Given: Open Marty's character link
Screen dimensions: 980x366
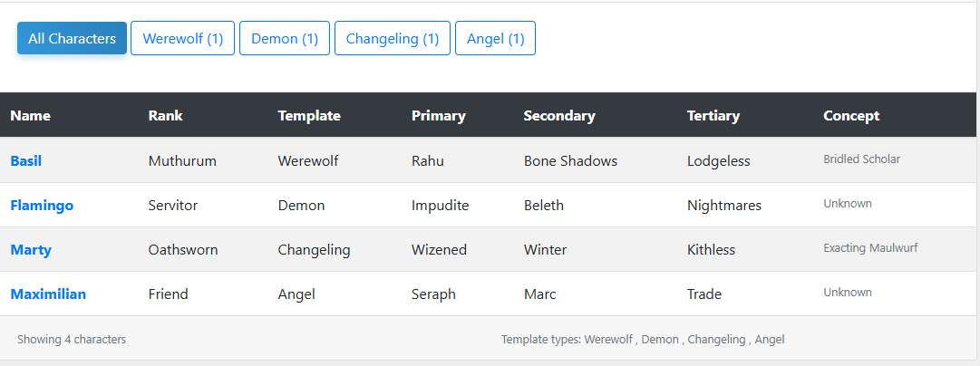Looking at the screenshot, I should pos(31,250).
